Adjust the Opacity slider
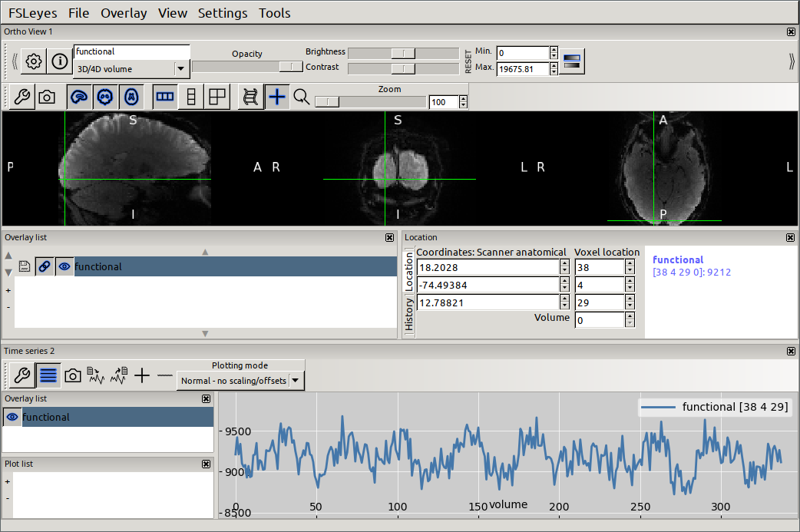The width and height of the screenshot is (800, 532). point(247,67)
